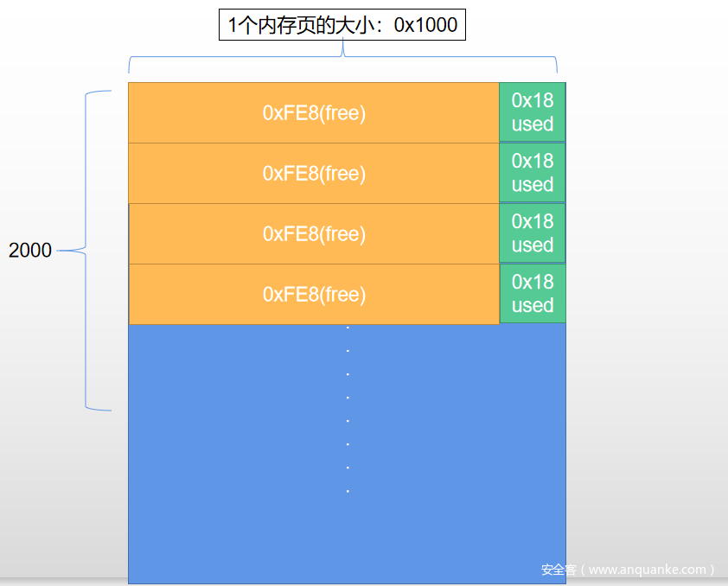728x586 pixels.
Task: Click the 0x18 text in the third green block
Action: pyautogui.click(x=533, y=221)
